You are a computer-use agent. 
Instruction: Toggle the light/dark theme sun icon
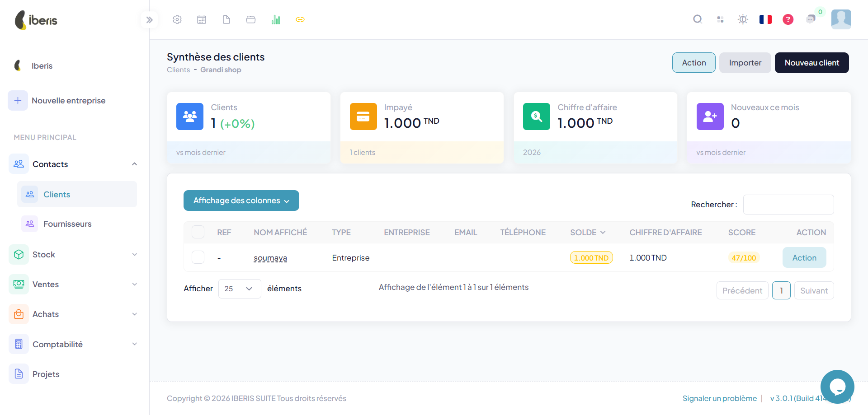pos(743,19)
